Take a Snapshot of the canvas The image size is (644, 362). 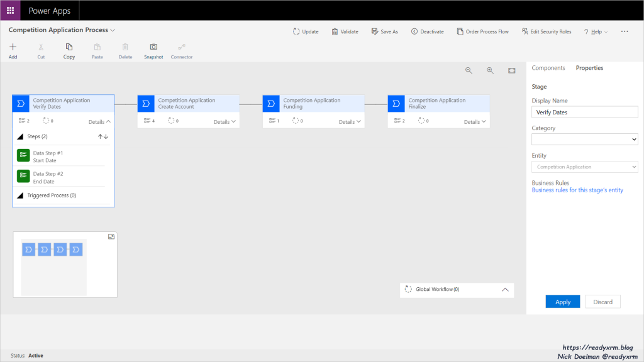[153, 47]
